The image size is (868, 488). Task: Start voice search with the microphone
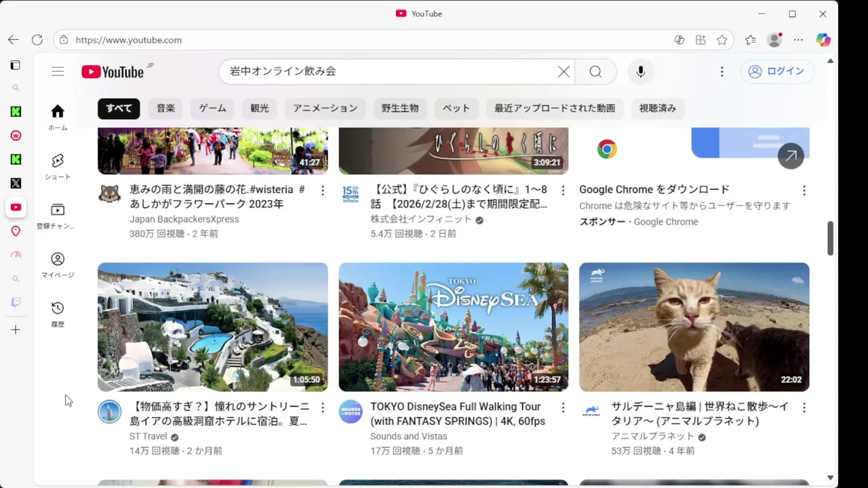click(640, 71)
